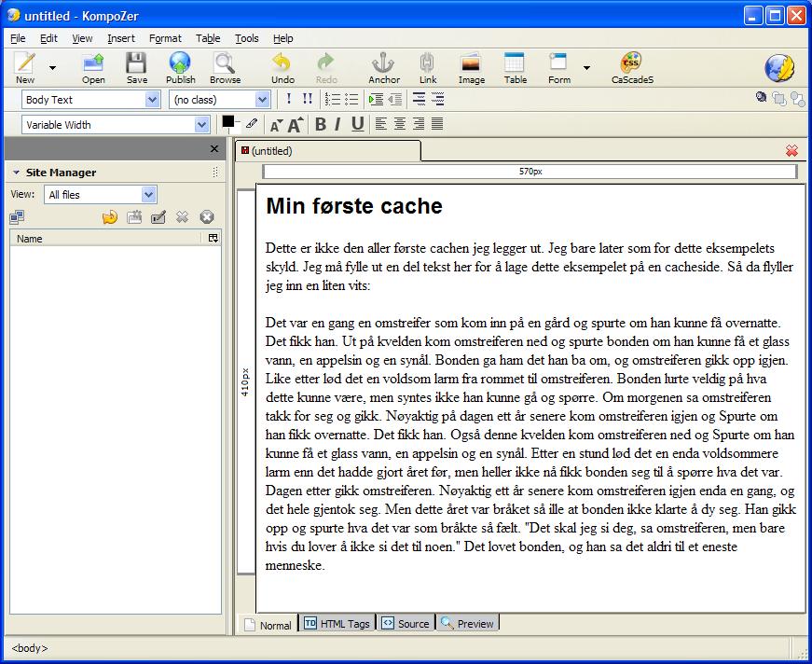Click the heading Min første cache
This screenshot has height=664, width=812.
point(354,206)
